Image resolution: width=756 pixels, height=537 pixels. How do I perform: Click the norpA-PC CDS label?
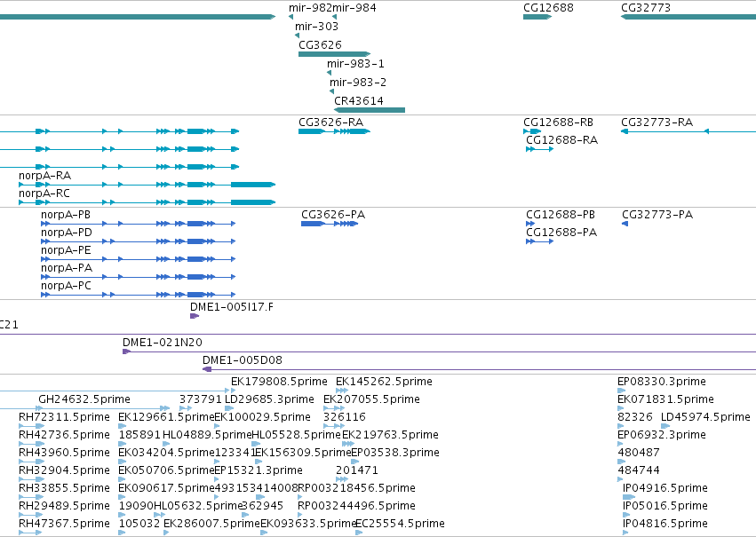point(66,286)
